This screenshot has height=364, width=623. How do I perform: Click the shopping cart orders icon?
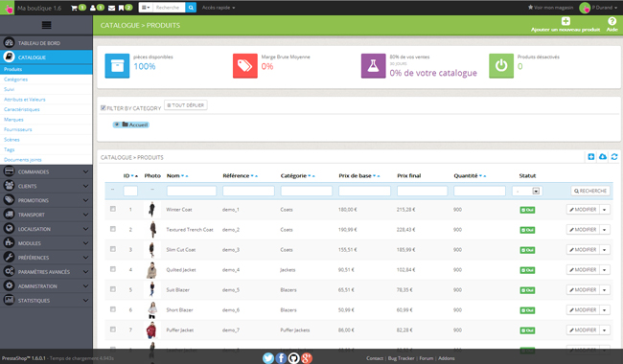pyautogui.click(x=74, y=8)
